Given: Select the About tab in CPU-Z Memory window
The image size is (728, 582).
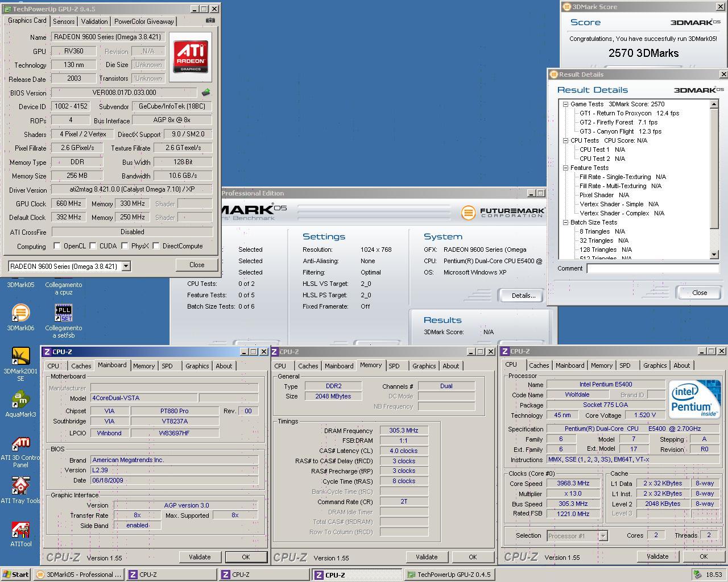Looking at the screenshot, I should click(450, 366).
